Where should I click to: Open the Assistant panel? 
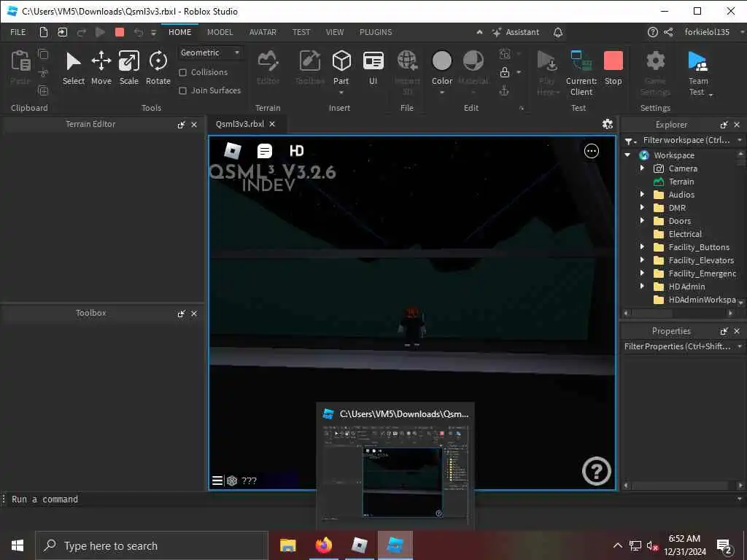click(x=516, y=32)
